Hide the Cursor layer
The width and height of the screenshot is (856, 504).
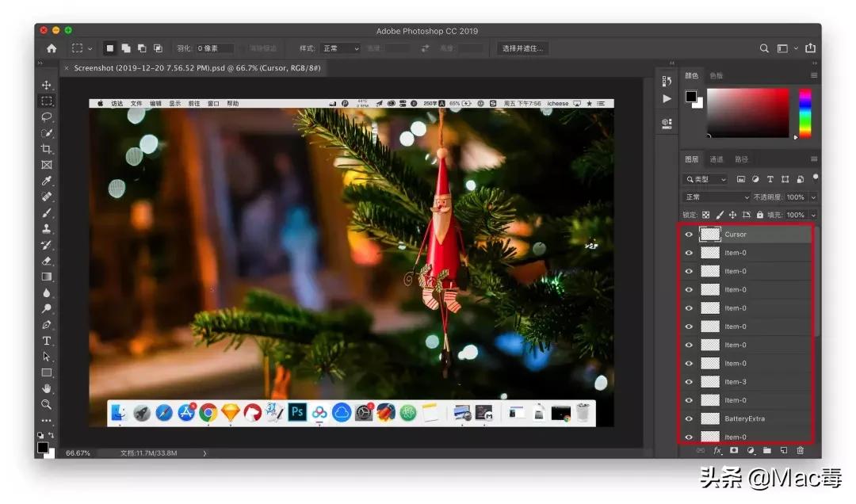coord(689,235)
